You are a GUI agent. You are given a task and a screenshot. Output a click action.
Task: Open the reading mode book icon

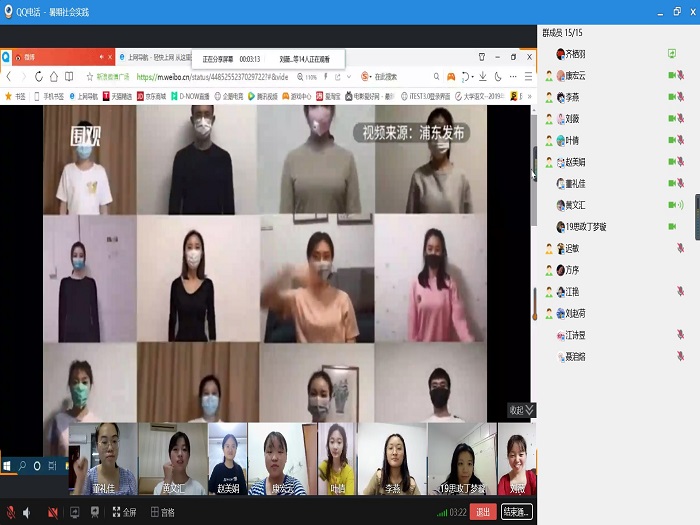(69, 77)
